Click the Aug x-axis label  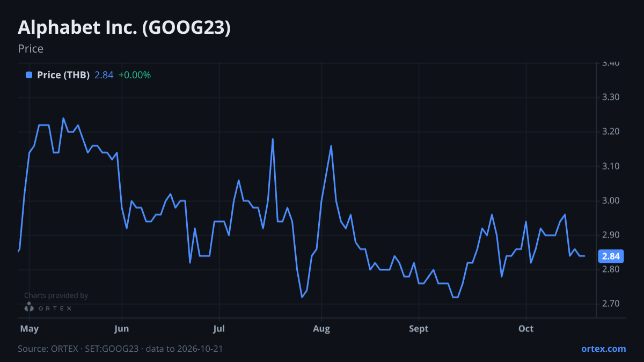(321, 329)
